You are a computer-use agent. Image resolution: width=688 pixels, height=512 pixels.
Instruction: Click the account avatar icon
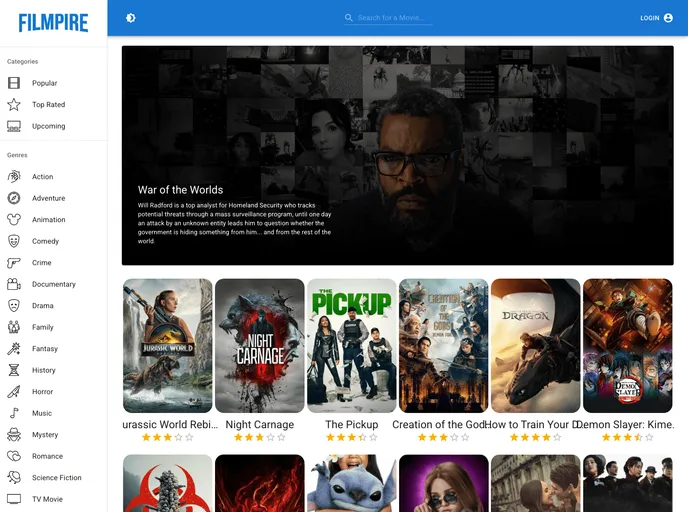(668, 18)
